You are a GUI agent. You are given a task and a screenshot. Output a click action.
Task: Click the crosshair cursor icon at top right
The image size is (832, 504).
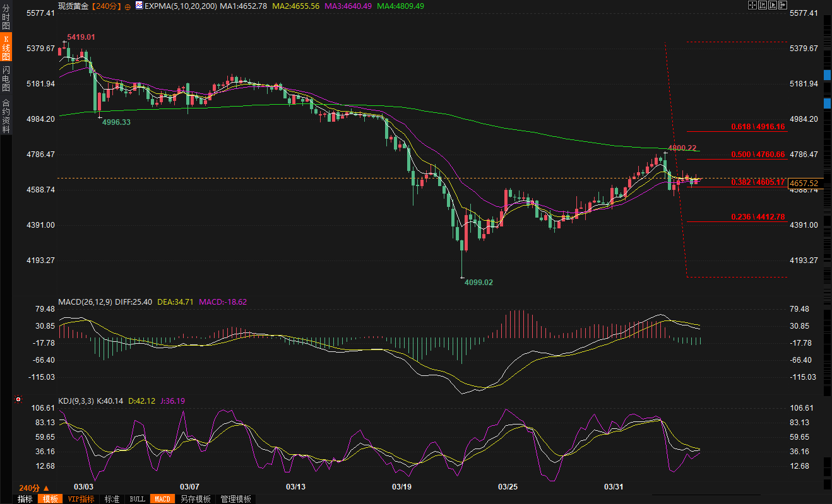752,6
